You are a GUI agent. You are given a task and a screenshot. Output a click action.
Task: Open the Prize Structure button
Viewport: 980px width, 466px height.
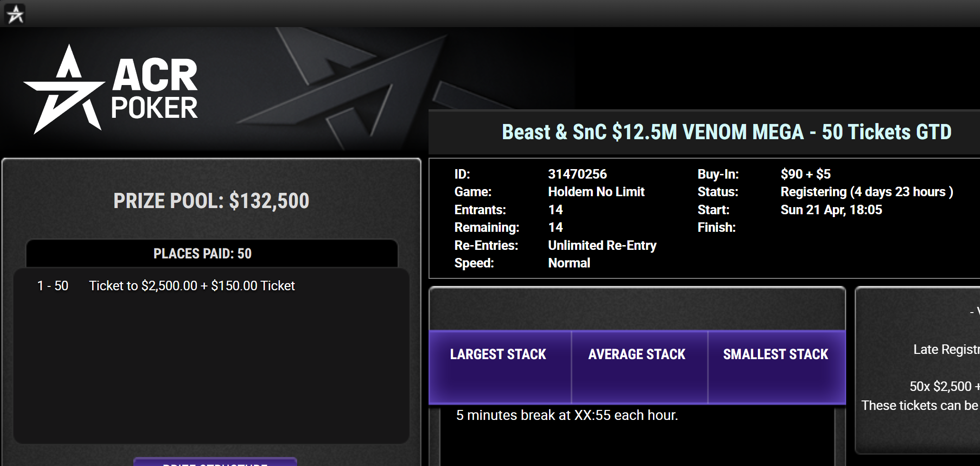pyautogui.click(x=215, y=462)
